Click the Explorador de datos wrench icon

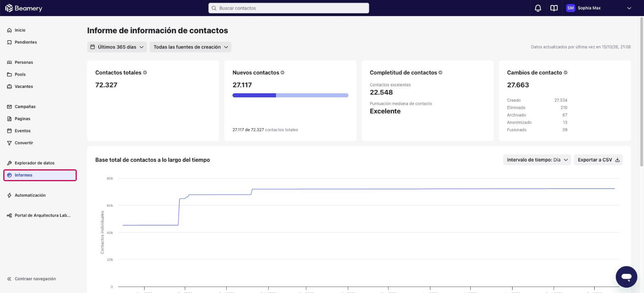coord(9,163)
